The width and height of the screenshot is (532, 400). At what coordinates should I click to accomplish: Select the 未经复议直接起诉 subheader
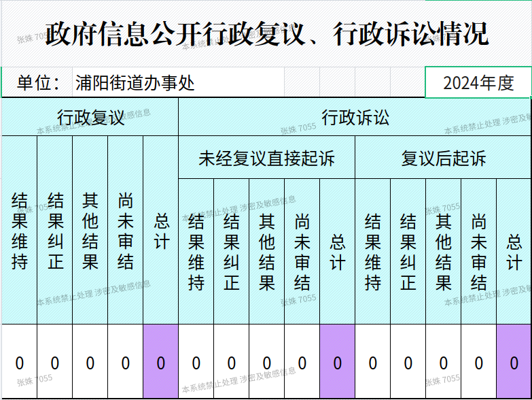266,159
